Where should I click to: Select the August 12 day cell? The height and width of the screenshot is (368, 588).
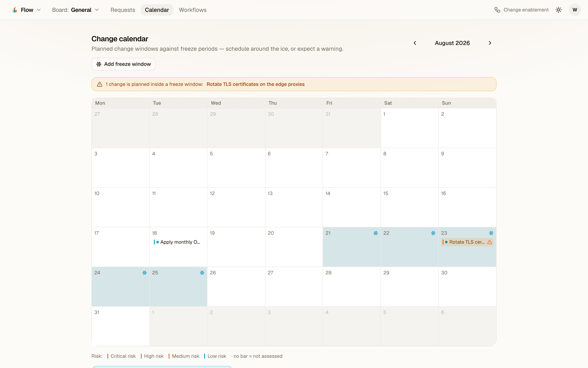tap(236, 207)
